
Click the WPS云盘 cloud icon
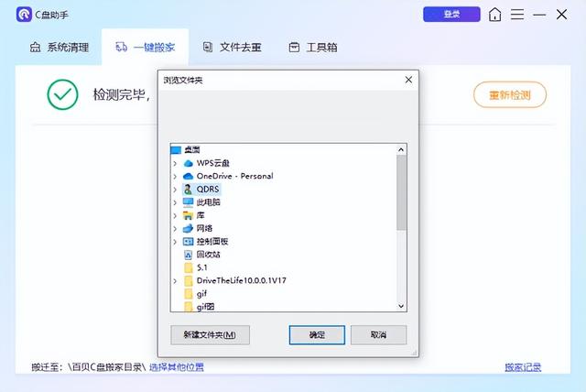(x=188, y=163)
